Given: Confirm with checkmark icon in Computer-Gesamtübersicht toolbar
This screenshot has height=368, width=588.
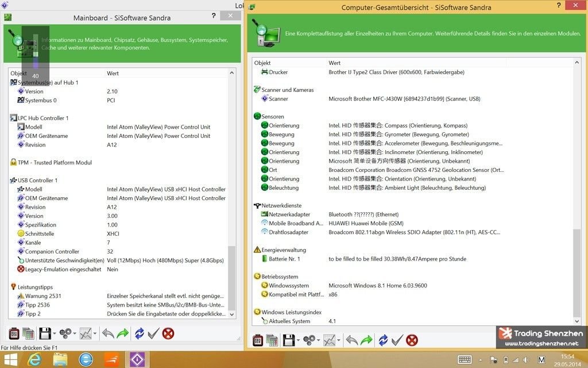Looking at the screenshot, I should 397,340.
